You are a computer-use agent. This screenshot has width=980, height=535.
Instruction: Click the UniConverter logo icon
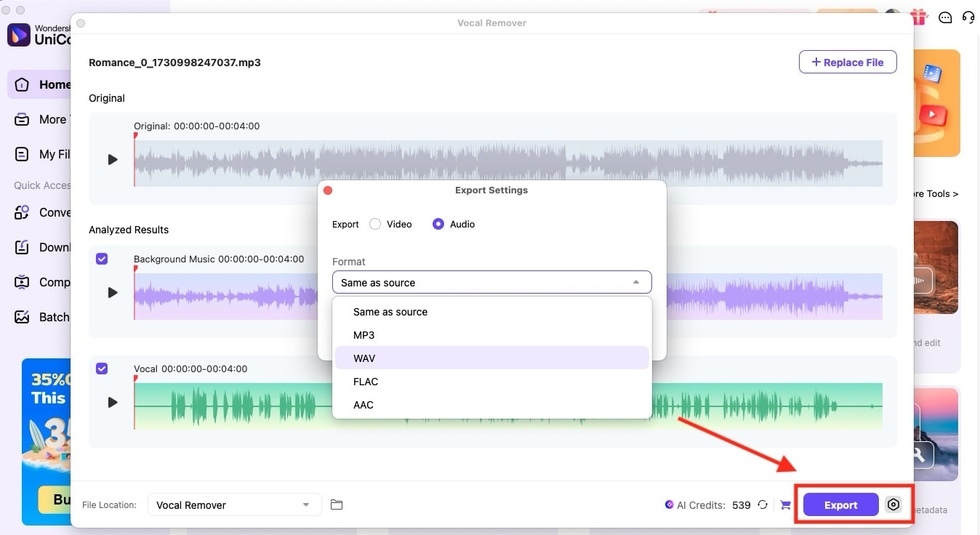[18, 34]
